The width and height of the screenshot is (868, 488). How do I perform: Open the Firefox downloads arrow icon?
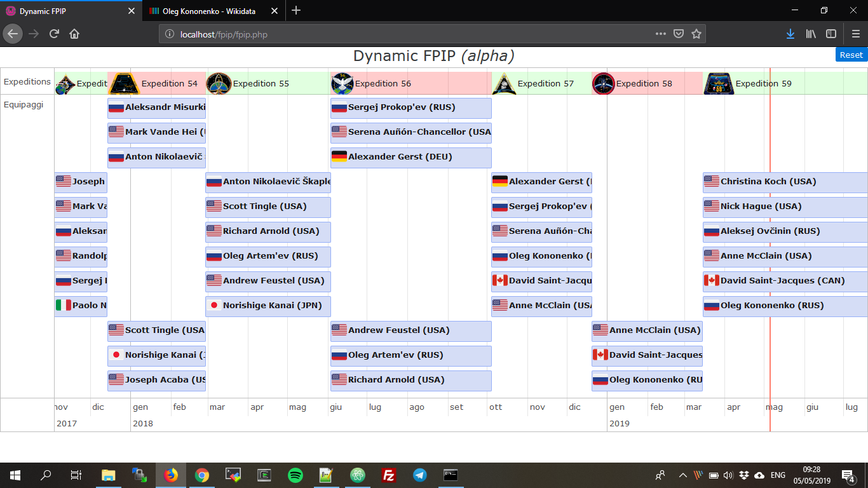pos(790,34)
